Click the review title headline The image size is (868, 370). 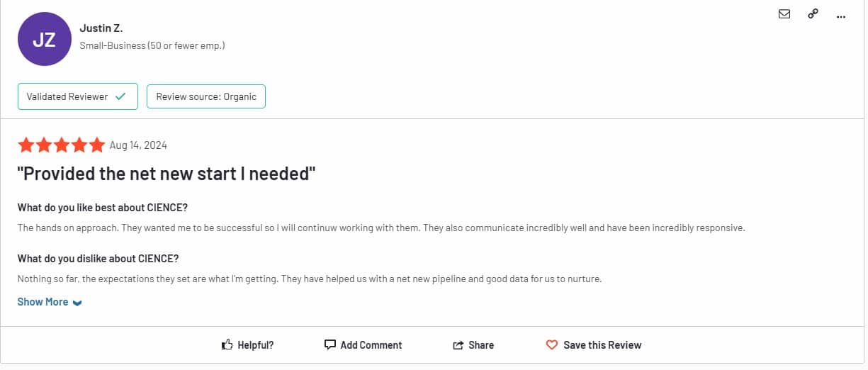point(167,173)
